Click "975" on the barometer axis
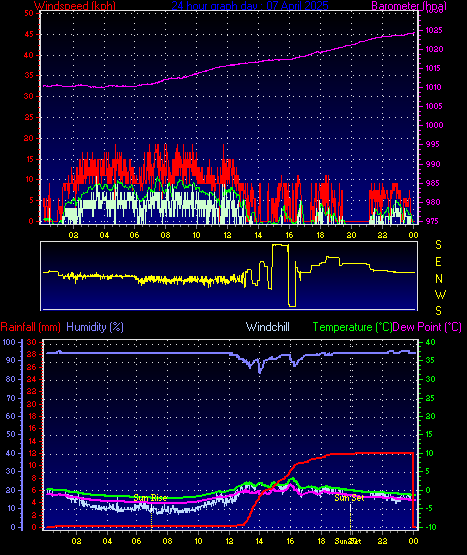Image resolution: width=467 pixels, height=555 pixels. pyautogui.click(x=432, y=221)
